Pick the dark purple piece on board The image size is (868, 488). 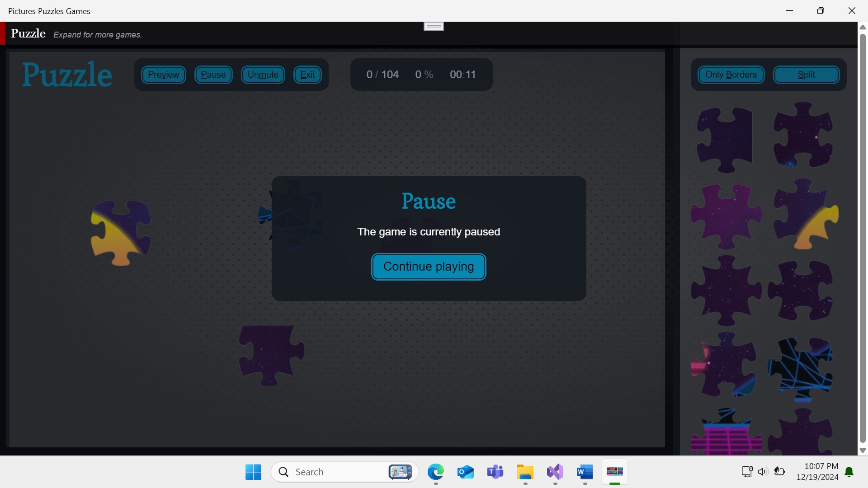pos(270,355)
